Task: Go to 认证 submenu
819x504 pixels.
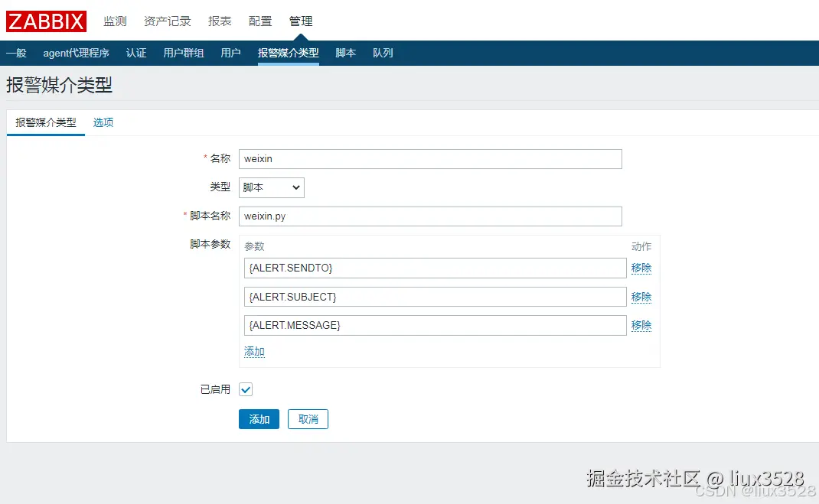Action: 136,53
